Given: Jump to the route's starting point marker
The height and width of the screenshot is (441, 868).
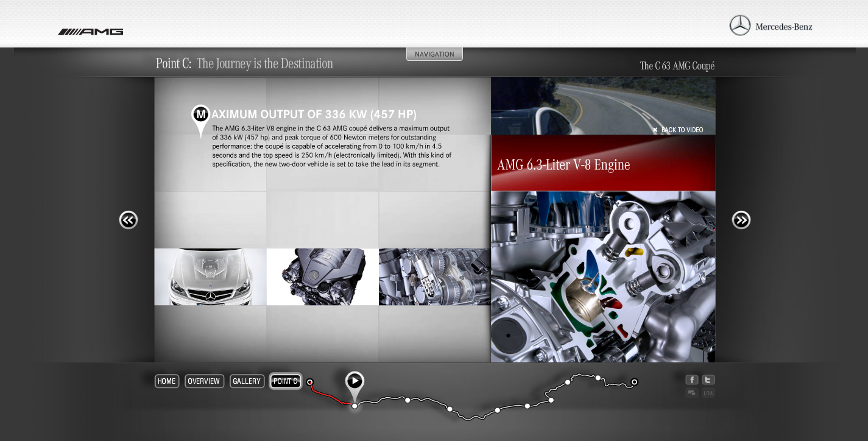Looking at the screenshot, I should click(310, 383).
